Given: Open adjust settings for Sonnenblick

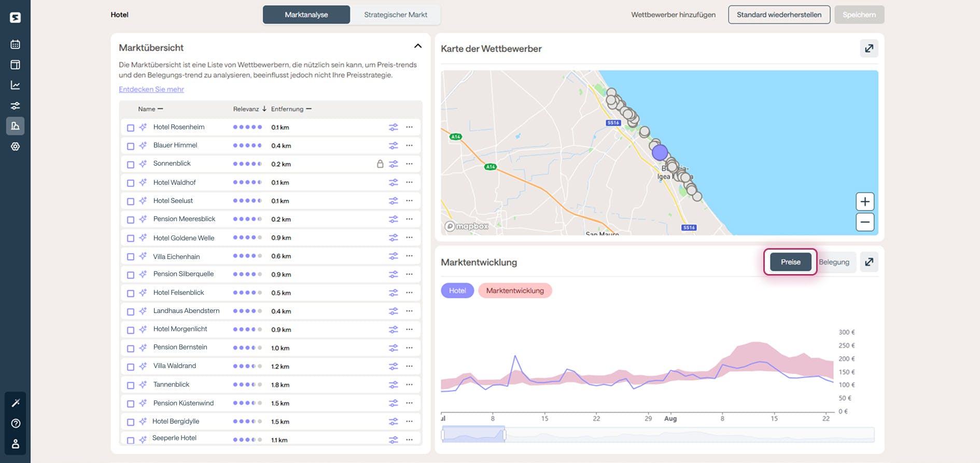Looking at the screenshot, I should tap(394, 164).
